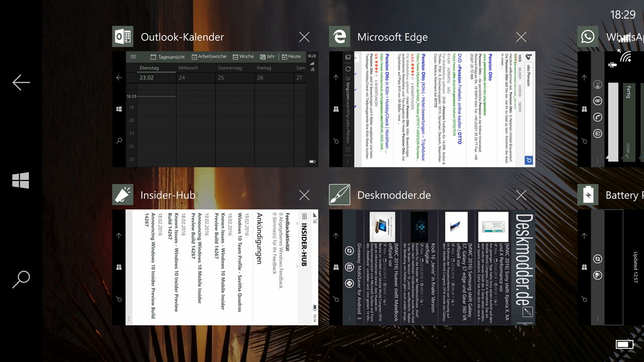
Task: Tap Ankündigungen heading in Insider-Hub preview
Action: coord(260,238)
